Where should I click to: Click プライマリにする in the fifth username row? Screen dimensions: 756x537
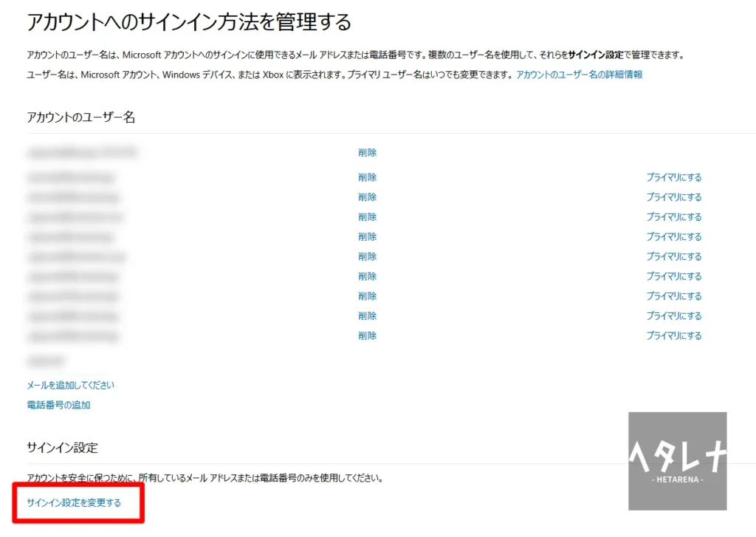(x=673, y=237)
